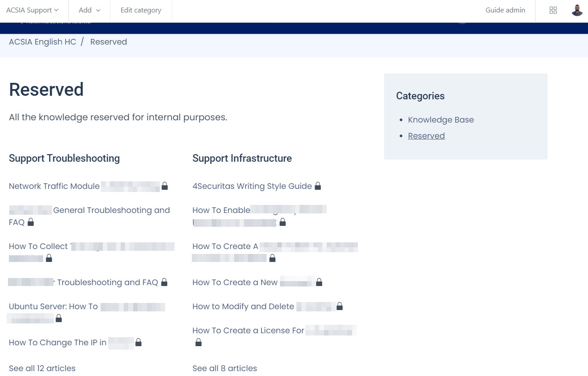Click lock icon beside How To Create a New

tap(319, 282)
